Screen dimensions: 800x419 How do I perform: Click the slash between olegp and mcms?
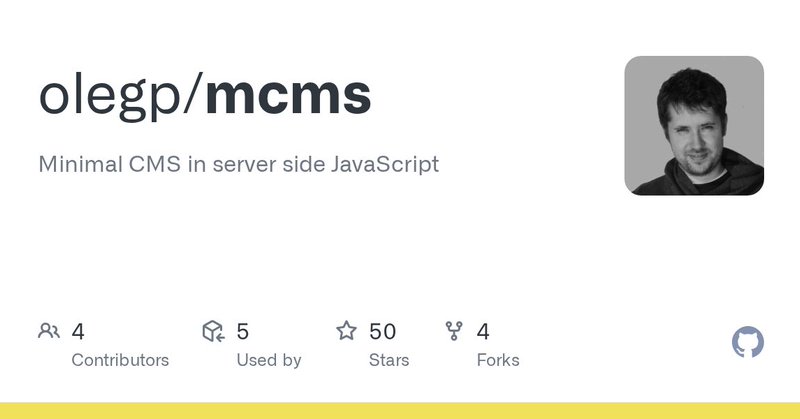(193, 94)
